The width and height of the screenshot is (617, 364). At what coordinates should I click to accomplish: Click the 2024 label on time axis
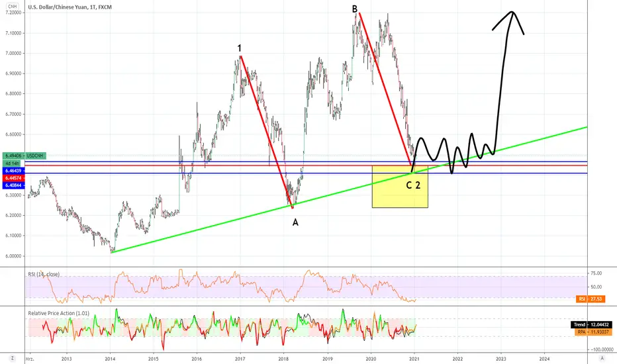coord(545,359)
